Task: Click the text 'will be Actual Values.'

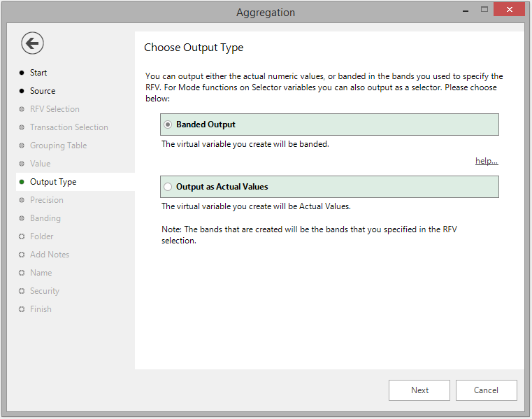Action: tap(312, 206)
